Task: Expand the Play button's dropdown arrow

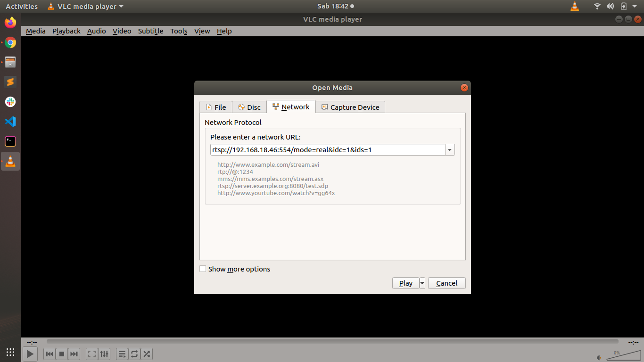Action: pyautogui.click(x=421, y=283)
